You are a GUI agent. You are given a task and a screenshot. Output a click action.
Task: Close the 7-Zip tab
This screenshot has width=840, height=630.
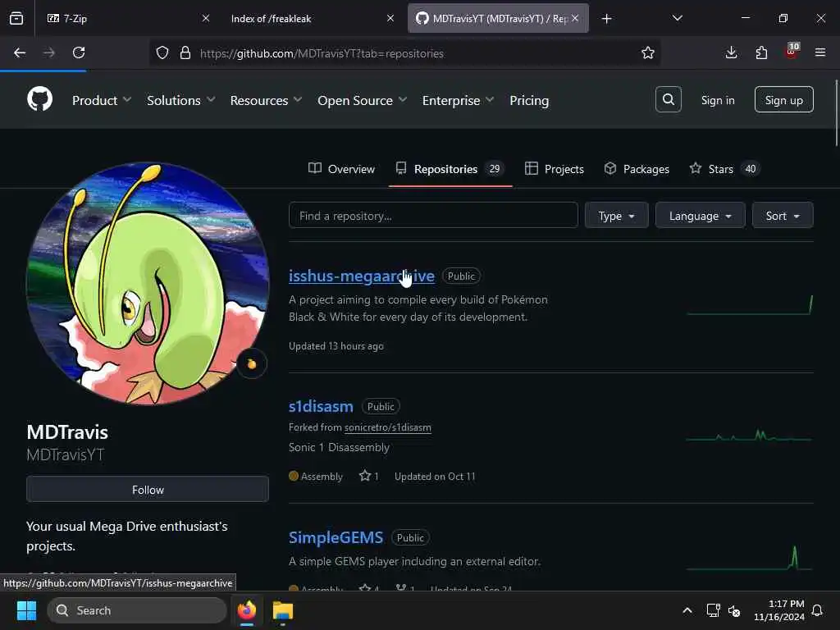206,18
